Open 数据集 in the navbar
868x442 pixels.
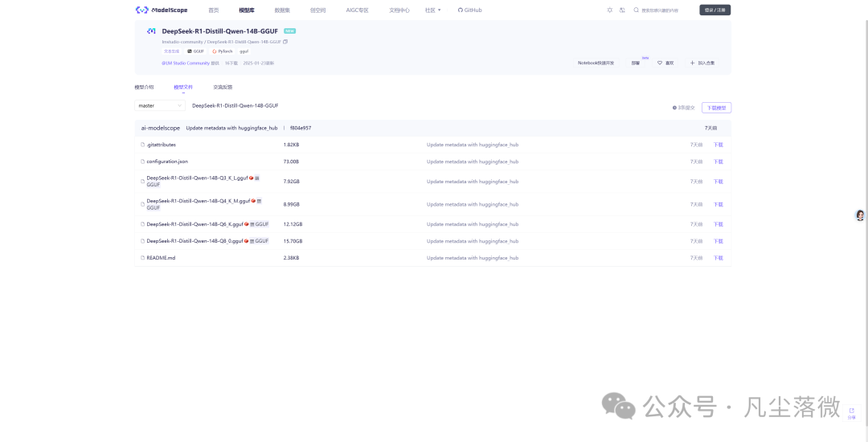(x=282, y=10)
